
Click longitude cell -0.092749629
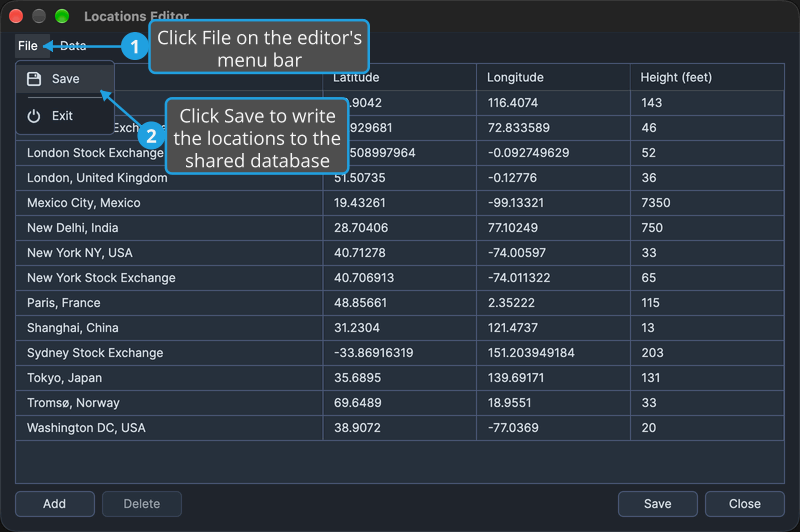point(554,153)
